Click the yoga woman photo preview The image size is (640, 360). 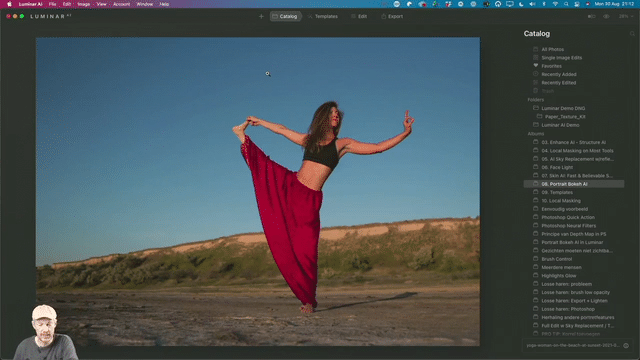click(x=258, y=192)
